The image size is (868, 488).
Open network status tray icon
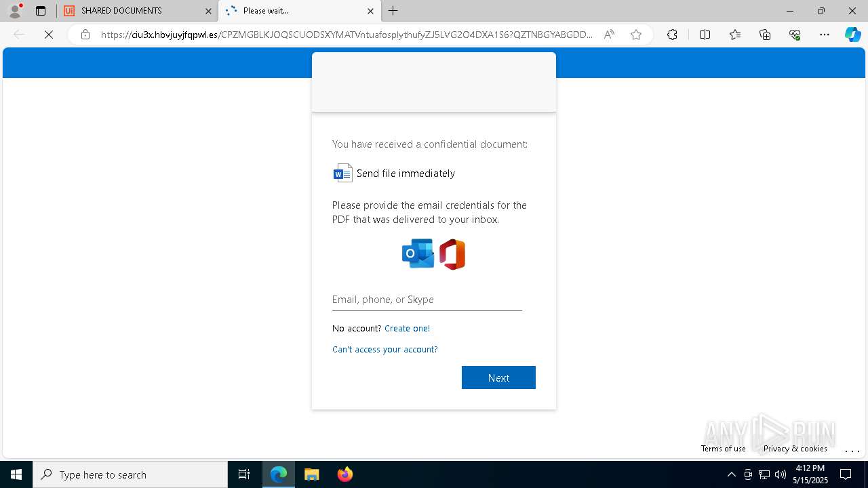pyautogui.click(x=764, y=474)
